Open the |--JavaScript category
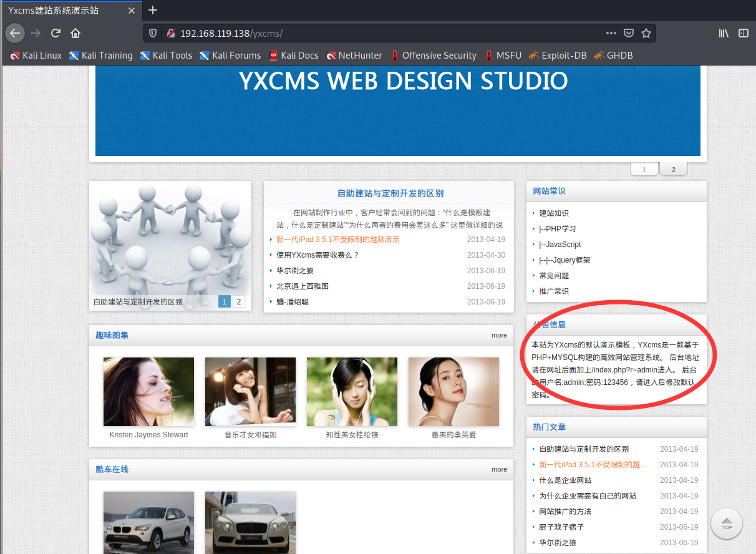Viewport: 756px width, 554px height. pyautogui.click(x=560, y=245)
